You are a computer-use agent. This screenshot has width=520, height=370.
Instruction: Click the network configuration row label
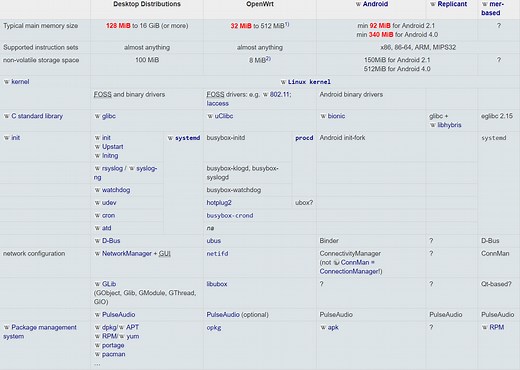(x=34, y=253)
